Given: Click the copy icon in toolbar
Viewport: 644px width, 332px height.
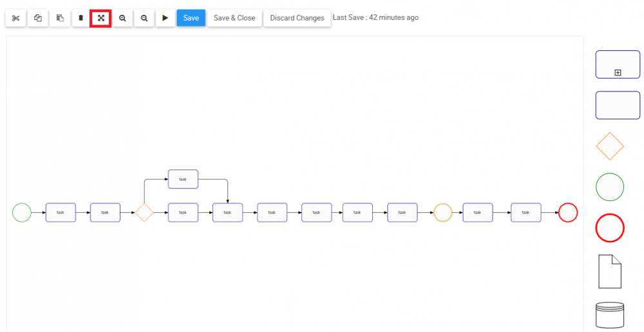Looking at the screenshot, I should (x=37, y=18).
